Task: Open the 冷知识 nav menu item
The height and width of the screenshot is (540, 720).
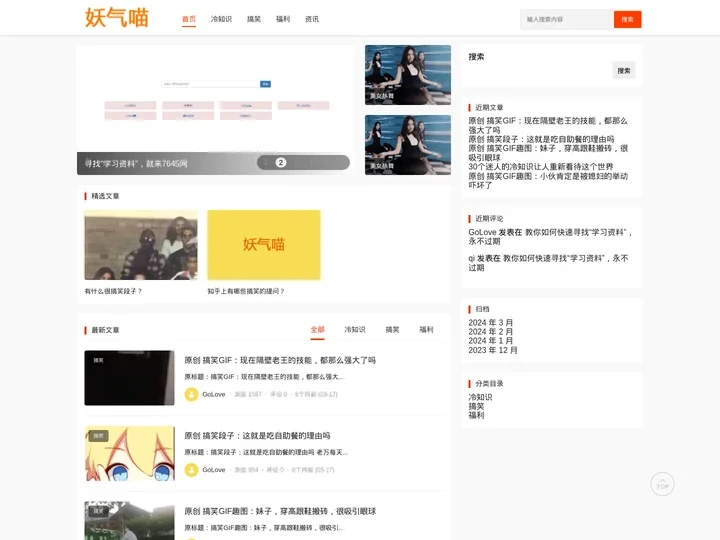Action: pyautogui.click(x=221, y=19)
